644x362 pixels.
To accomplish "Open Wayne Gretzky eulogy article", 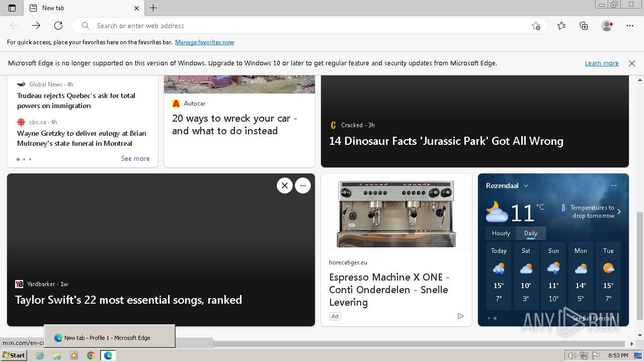I will pos(82,138).
